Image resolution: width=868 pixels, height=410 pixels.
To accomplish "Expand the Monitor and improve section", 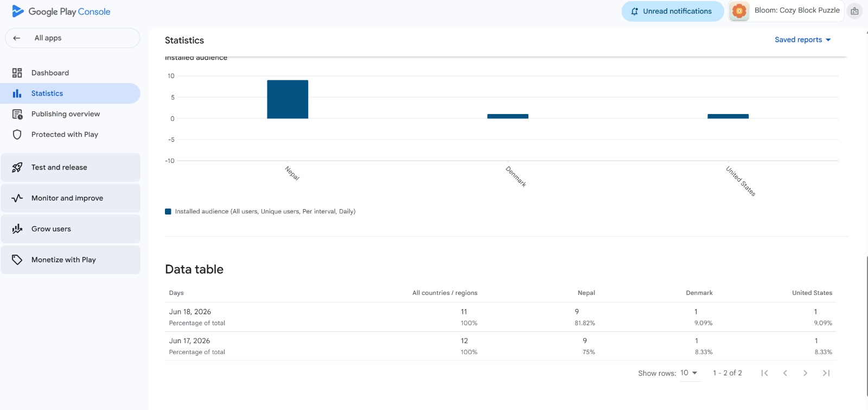I will pyautogui.click(x=71, y=198).
